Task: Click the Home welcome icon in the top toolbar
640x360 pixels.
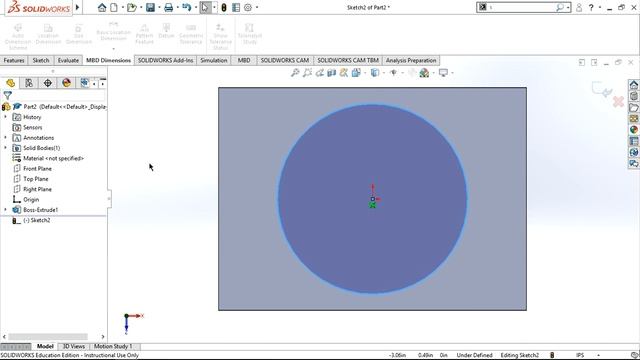Action: click(102, 7)
